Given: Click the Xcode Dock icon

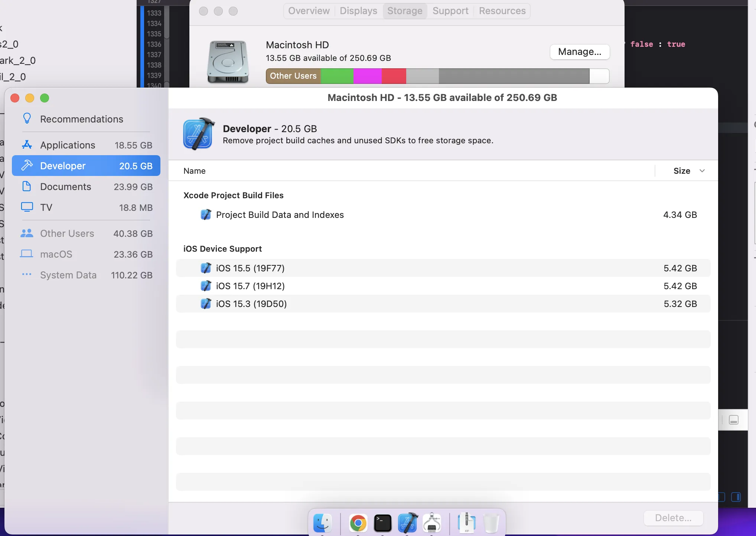Looking at the screenshot, I should click(x=407, y=523).
